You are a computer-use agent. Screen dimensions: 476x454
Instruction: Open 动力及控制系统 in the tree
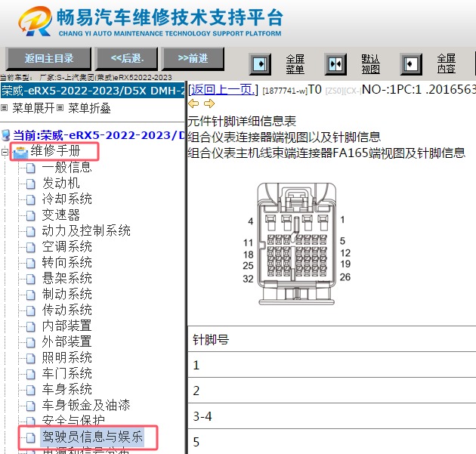point(86,231)
